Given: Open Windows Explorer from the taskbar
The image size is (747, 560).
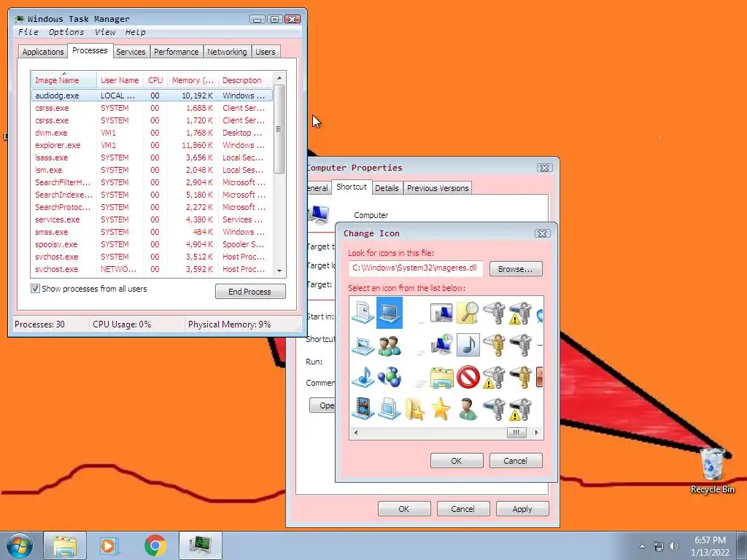Looking at the screenshot, I should pyautogui.click(x=65, y=545).
